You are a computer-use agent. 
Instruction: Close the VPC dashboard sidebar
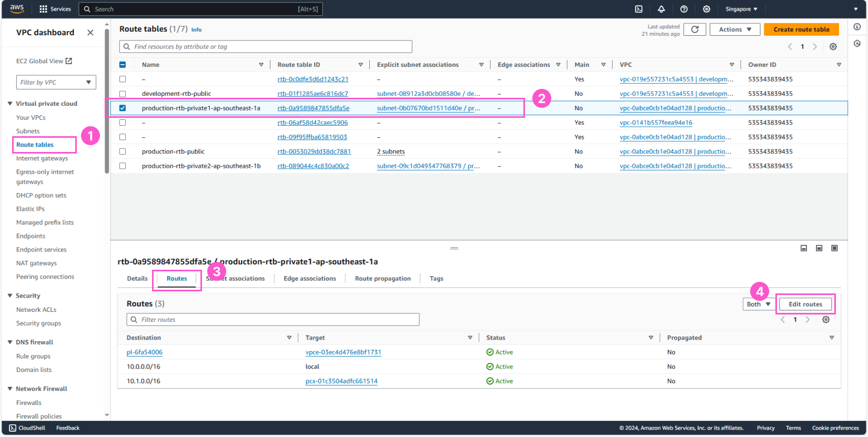[x=90, y=33]
